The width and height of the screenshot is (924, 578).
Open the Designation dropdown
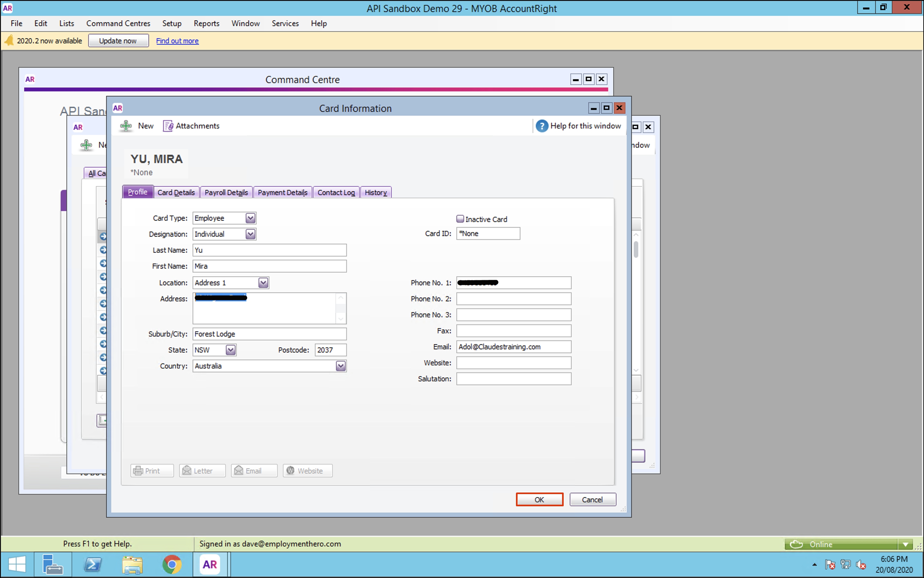pos(250,234)
